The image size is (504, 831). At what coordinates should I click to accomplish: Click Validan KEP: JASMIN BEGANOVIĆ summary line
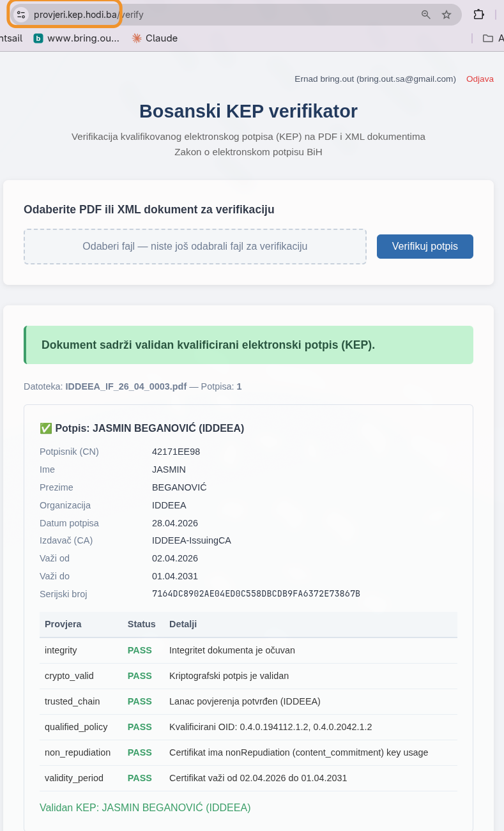pyautogui.click(x=145, y=807)
